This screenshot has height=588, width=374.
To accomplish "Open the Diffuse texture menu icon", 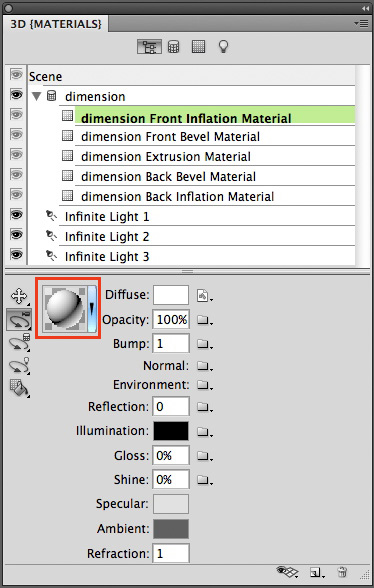I will click(x=204, y=296).
